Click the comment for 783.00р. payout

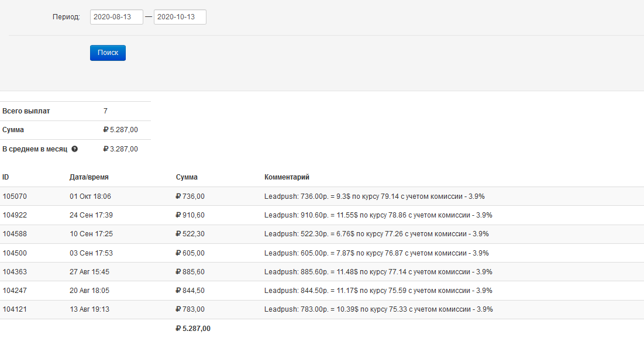378,309
